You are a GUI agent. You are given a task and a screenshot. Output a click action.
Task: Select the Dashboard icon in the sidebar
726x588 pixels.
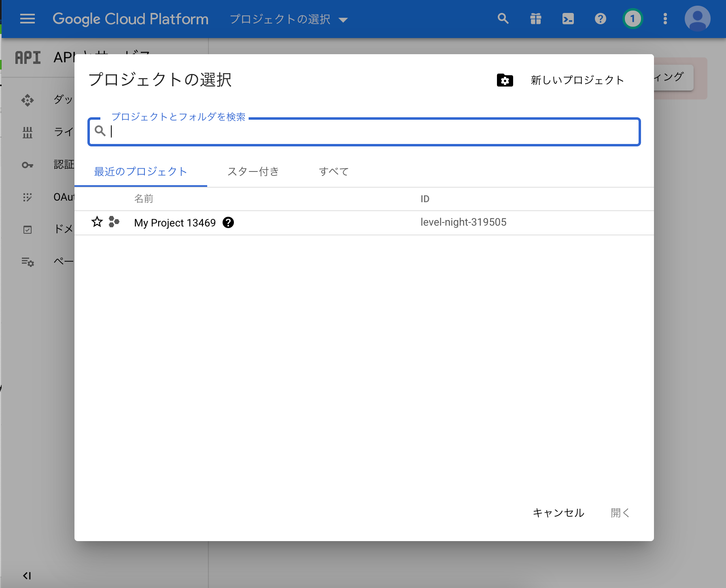tap(28, 100)
